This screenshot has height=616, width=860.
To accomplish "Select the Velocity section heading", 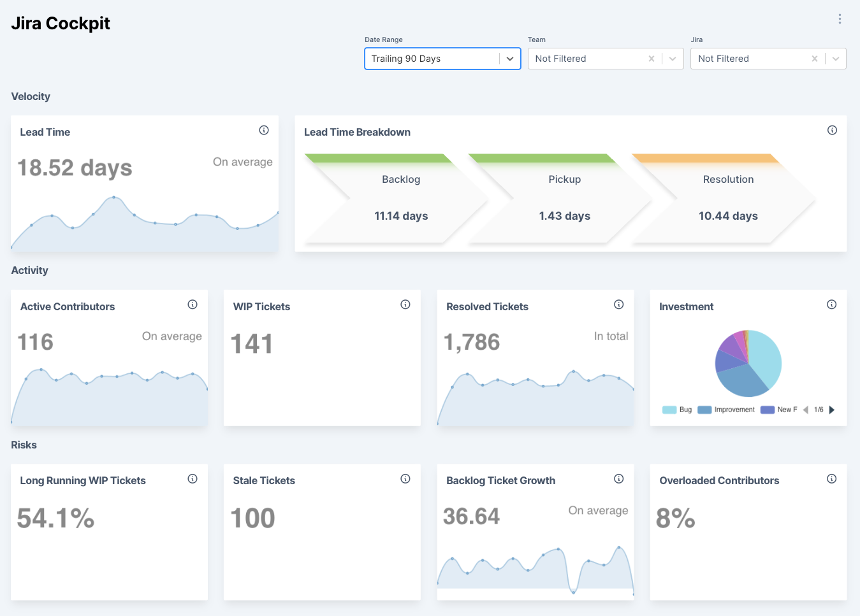I will (x=31, y=96).
